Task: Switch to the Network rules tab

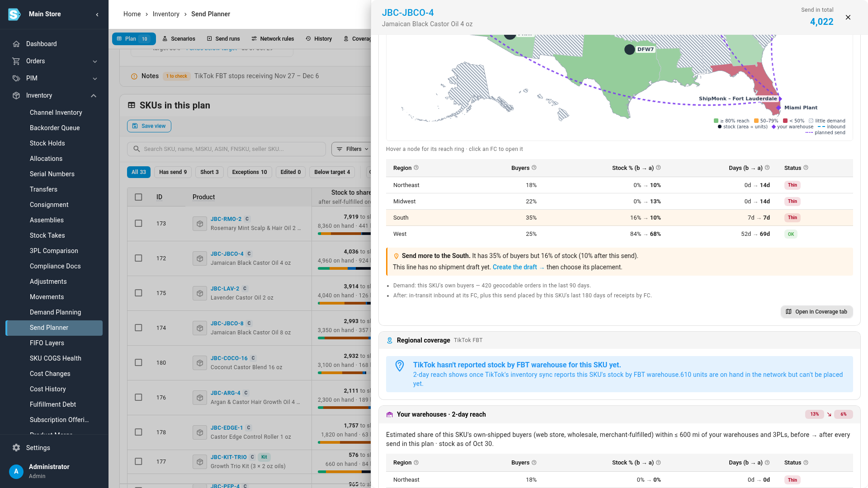Action: coord(273,39)
